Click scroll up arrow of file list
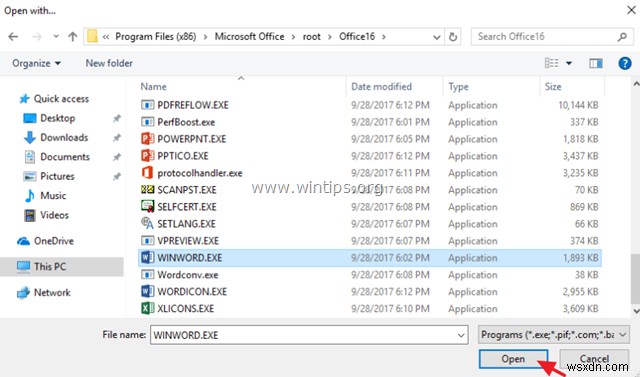The height and width of the screenshot is (377, 640). (x=636, y=84)
